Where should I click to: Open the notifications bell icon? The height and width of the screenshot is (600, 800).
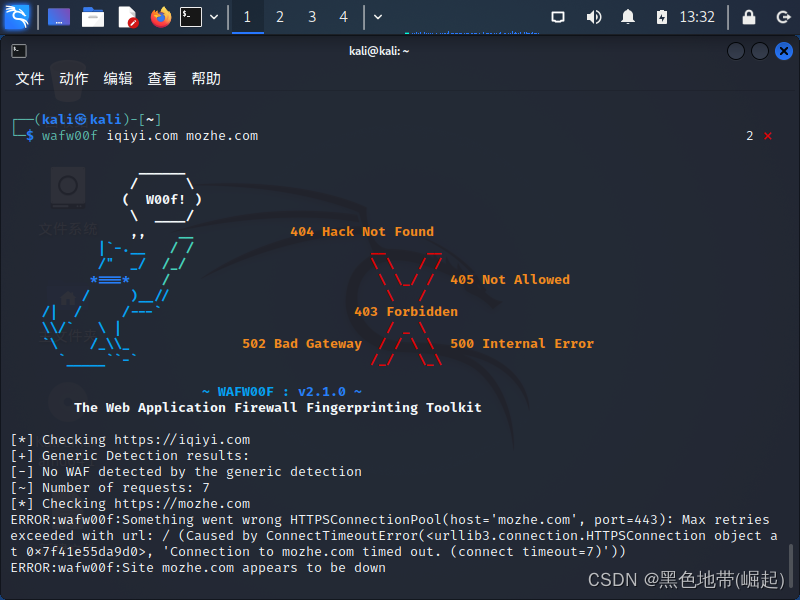point(628,17)
